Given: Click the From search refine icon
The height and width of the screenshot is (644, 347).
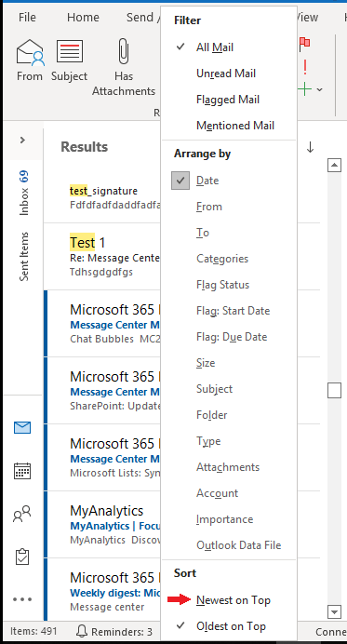Looking at the screenshot, I should 30,52.
